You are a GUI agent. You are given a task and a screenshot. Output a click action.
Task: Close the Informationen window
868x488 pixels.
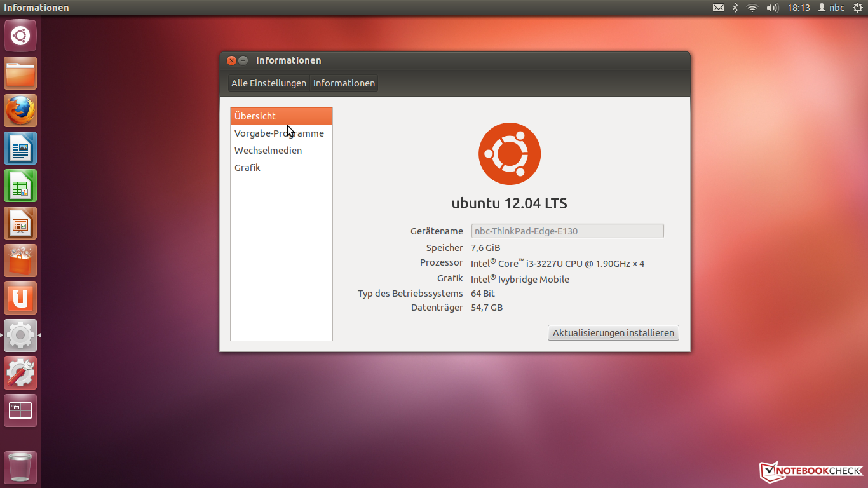tap(232, 60)
